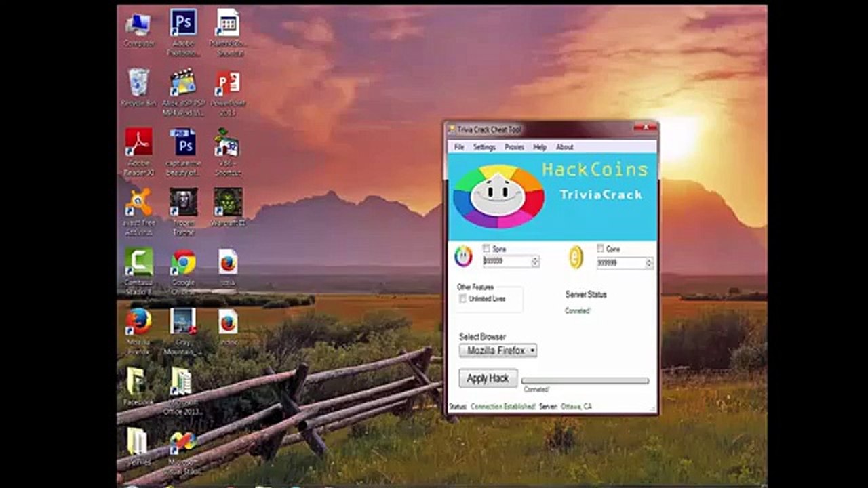Focus the Coins amount input field

pos(620,263)
